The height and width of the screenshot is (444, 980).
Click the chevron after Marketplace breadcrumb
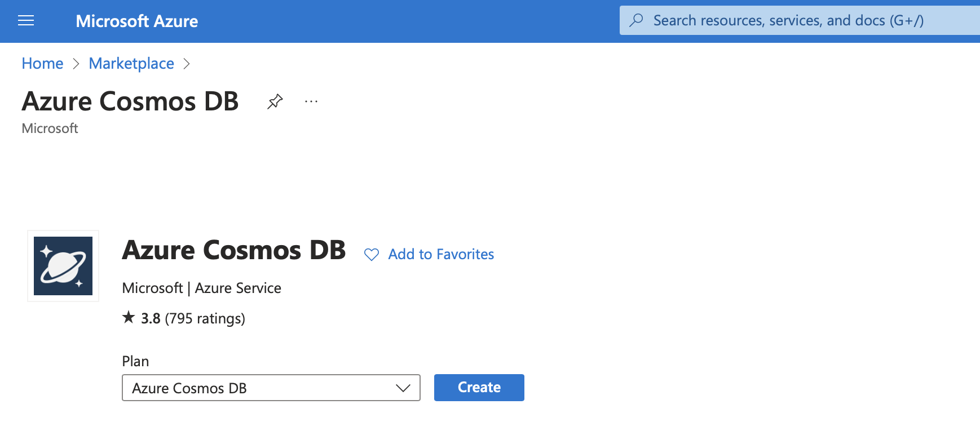pos(187,64)
